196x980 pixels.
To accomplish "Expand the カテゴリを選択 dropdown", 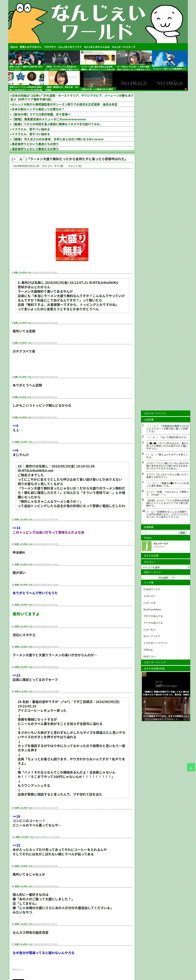I will click(x=166, y=567).
